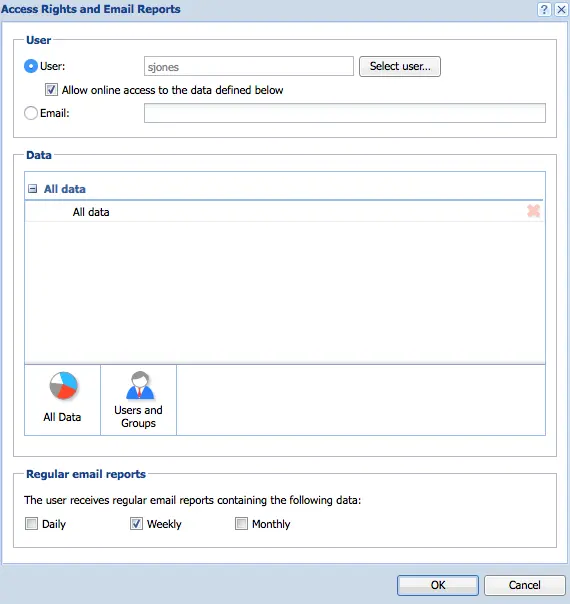Screen dimensions: 570x604
Task: Confirm with the OK button
Action: tap(438, 585)
